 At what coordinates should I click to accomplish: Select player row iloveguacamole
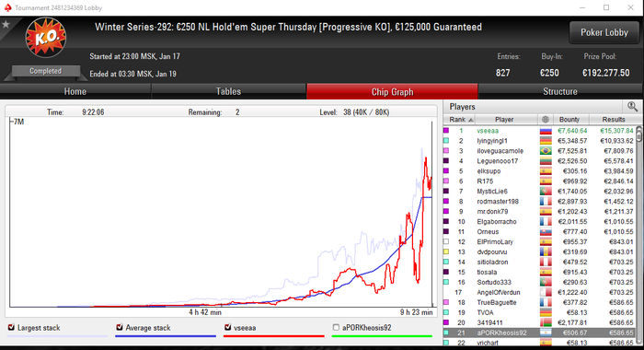(540, 151)
